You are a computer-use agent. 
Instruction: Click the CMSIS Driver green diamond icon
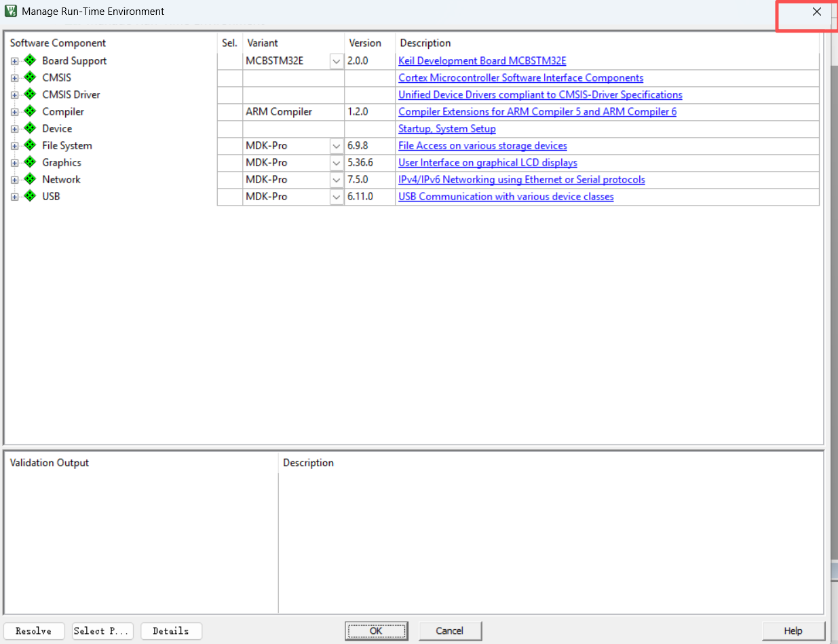coord(30,94)
